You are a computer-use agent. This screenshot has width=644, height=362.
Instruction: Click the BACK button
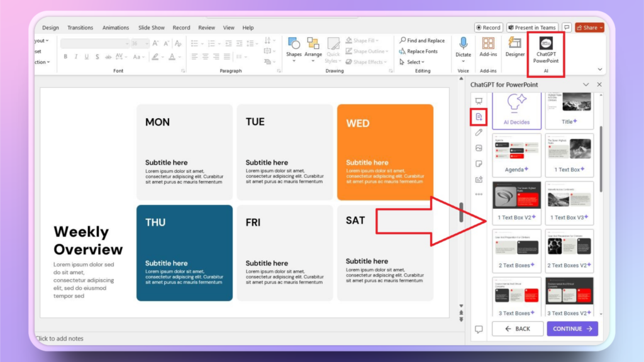[x=518, y=329]
